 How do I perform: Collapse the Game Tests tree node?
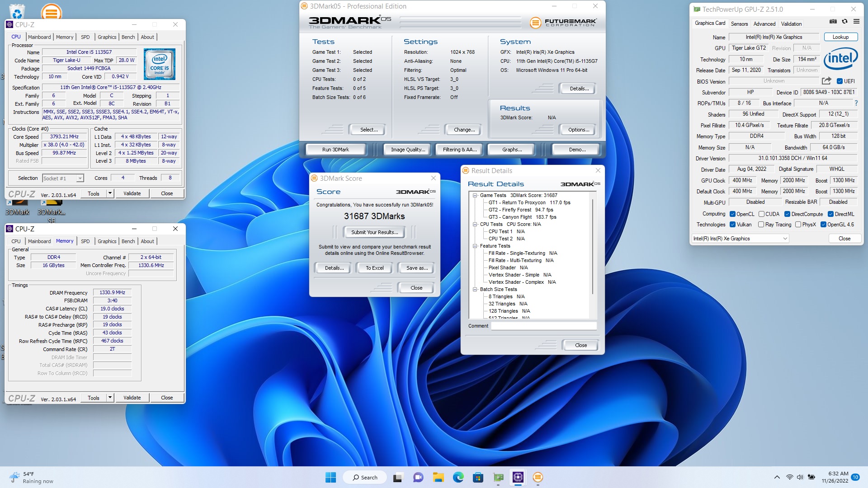click(475, 196)
